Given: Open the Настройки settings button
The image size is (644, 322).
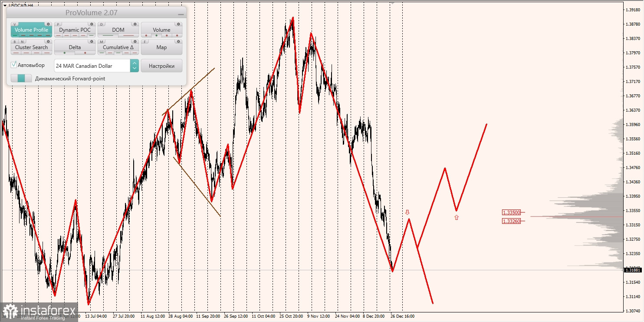Looking at the screenshot, I should coord(161,66).
